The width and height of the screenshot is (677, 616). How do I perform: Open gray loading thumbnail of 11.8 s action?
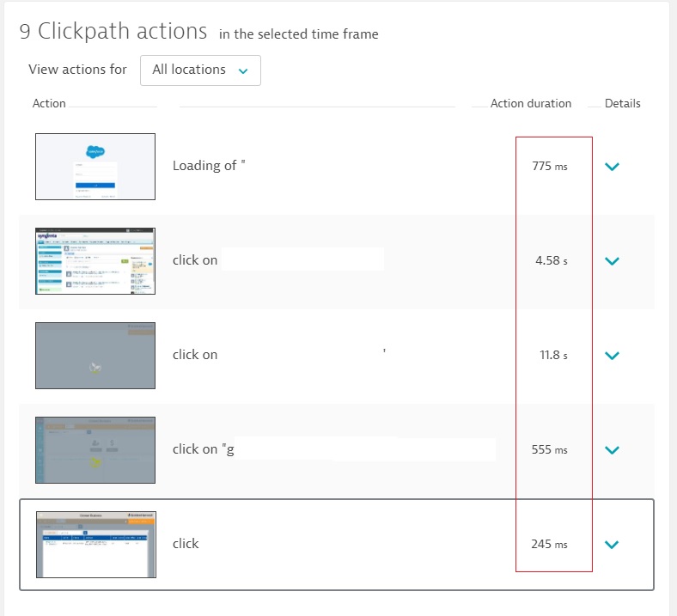(x=95, y=356)
